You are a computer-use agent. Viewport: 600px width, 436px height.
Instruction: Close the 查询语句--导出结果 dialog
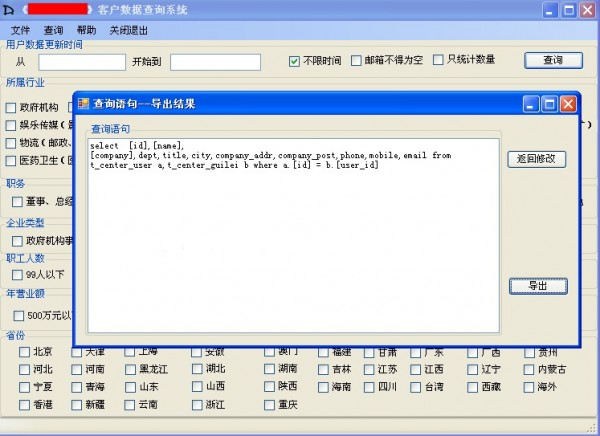[x=568, y=104]
